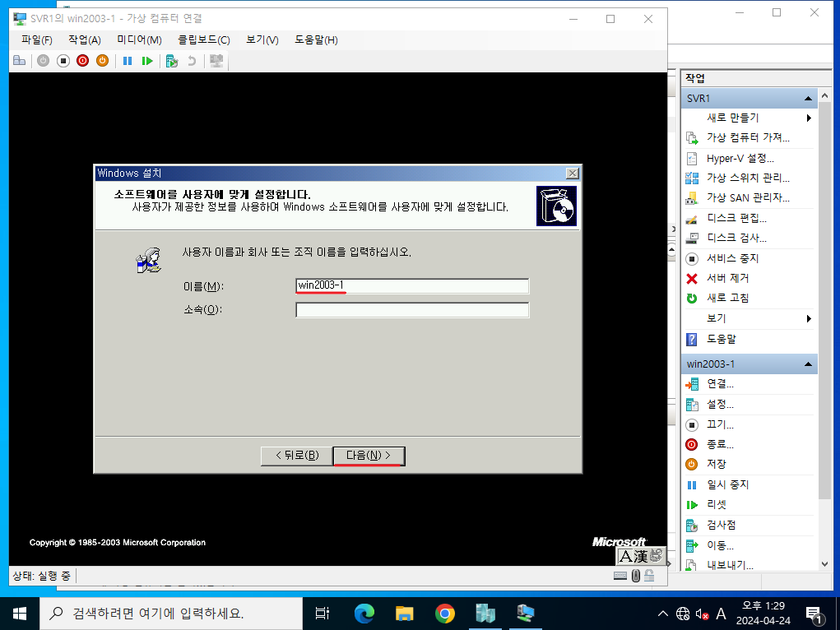Open 가상 스위치 관리... in Actions pane
Image resolution: width=840 pixels, height=630 pixels.
tap(749, 178)
